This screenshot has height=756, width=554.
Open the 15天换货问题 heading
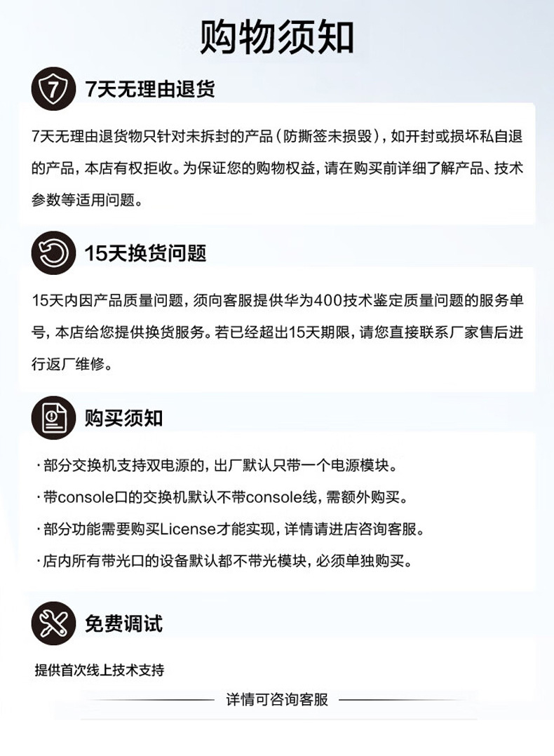click(146, 253)
